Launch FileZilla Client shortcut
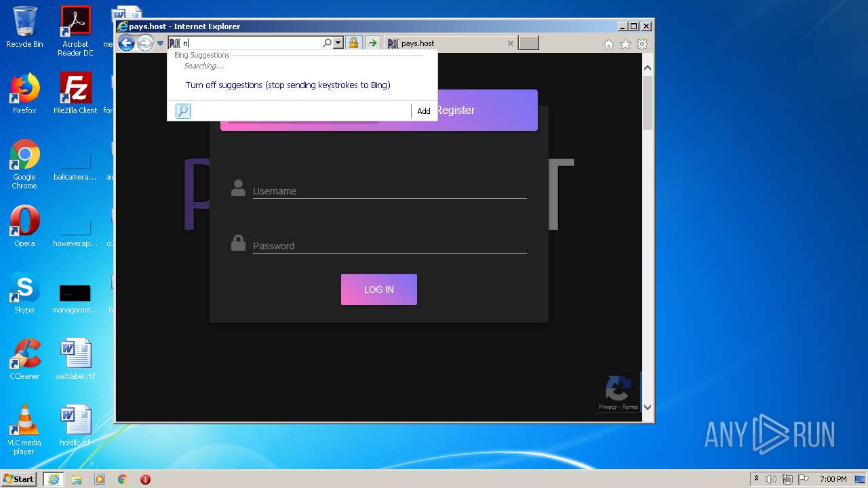 75,94
